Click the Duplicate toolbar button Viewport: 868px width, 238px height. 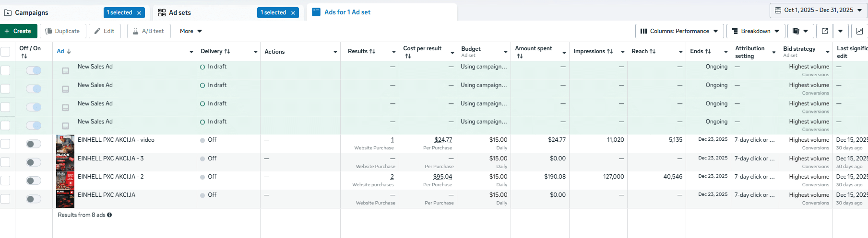click(x=62, y=31)
